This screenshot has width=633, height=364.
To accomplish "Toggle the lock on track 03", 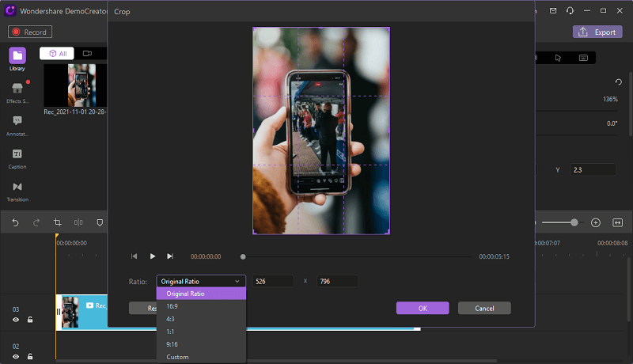I will coord(30,320).
